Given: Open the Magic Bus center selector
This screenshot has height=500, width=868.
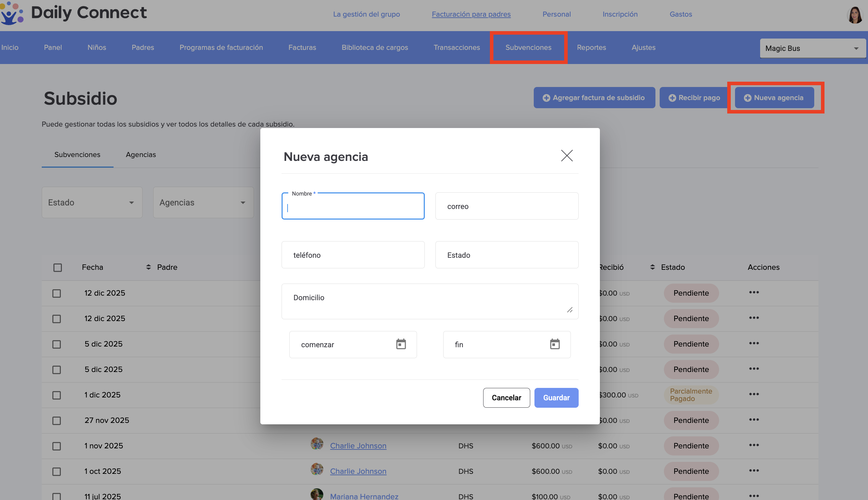Looking at the screenshot, I should 812,48.
